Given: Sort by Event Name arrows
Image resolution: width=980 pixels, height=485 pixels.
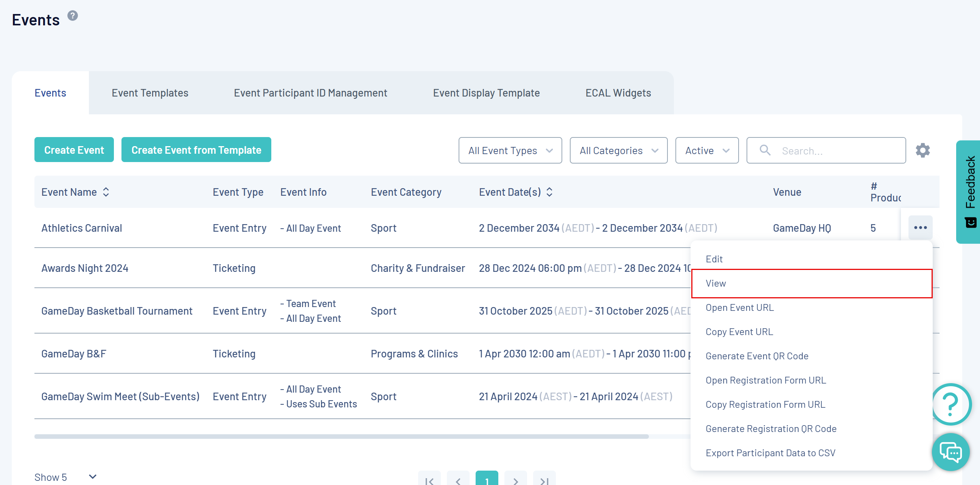Looking at the screenshot, I should tap(106, 192).
